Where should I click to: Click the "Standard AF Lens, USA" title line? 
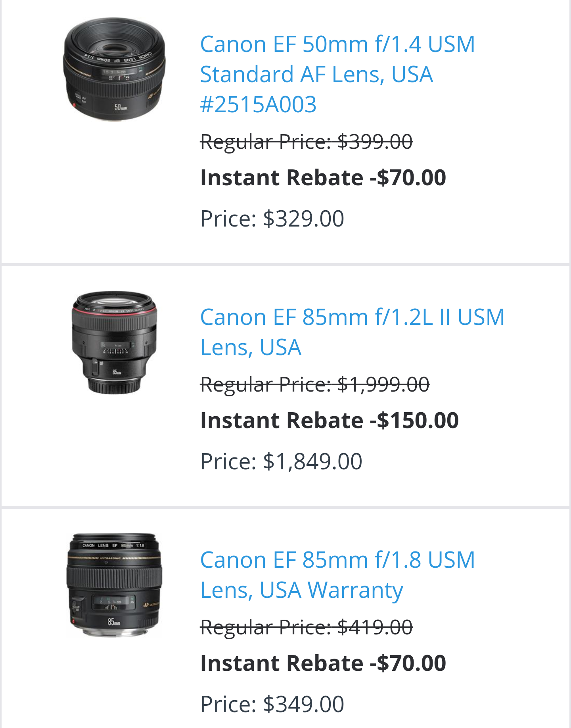[316, 75]
